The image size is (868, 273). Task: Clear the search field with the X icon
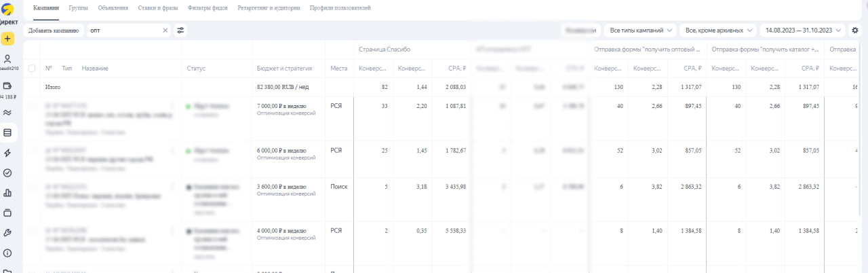[165, 30]
